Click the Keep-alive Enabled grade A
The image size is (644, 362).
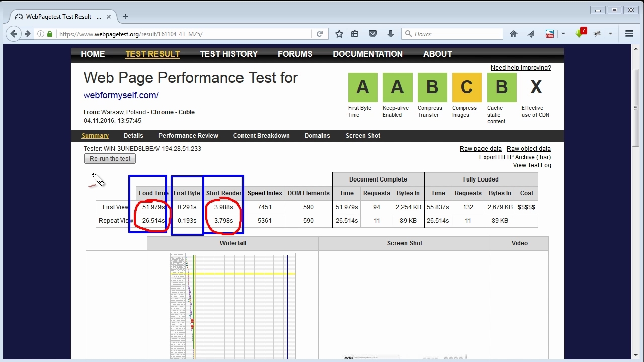click(x=397, y=87)
